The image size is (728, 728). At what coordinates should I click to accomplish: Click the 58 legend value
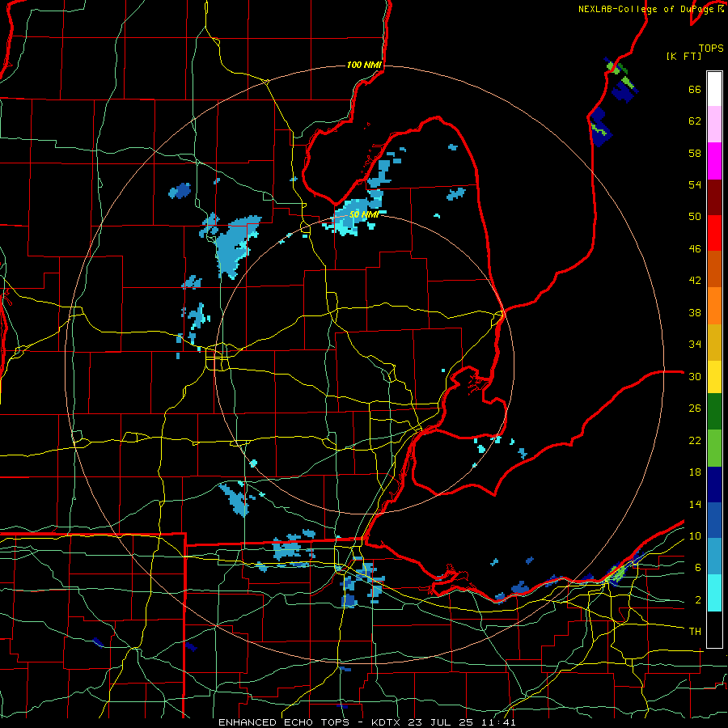pyautogui.click(x=695, y=153)
